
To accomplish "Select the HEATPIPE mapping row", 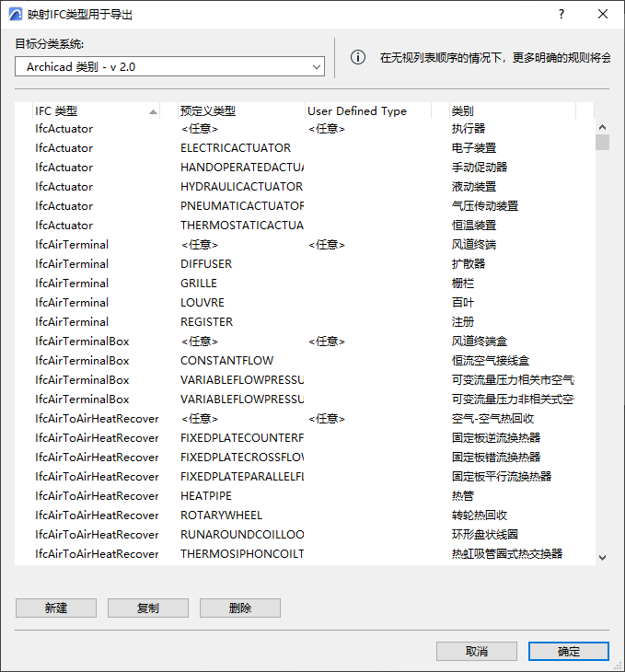I will click(x=305, y=496).
